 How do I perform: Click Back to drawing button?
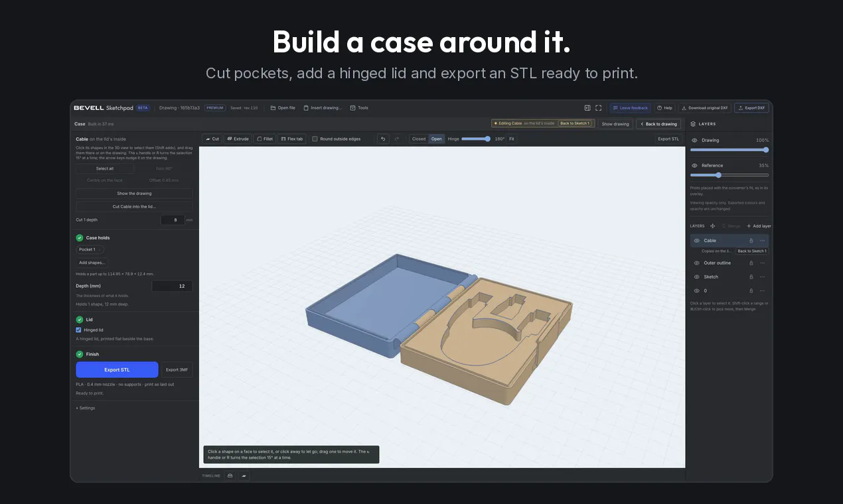click(658, 124)
